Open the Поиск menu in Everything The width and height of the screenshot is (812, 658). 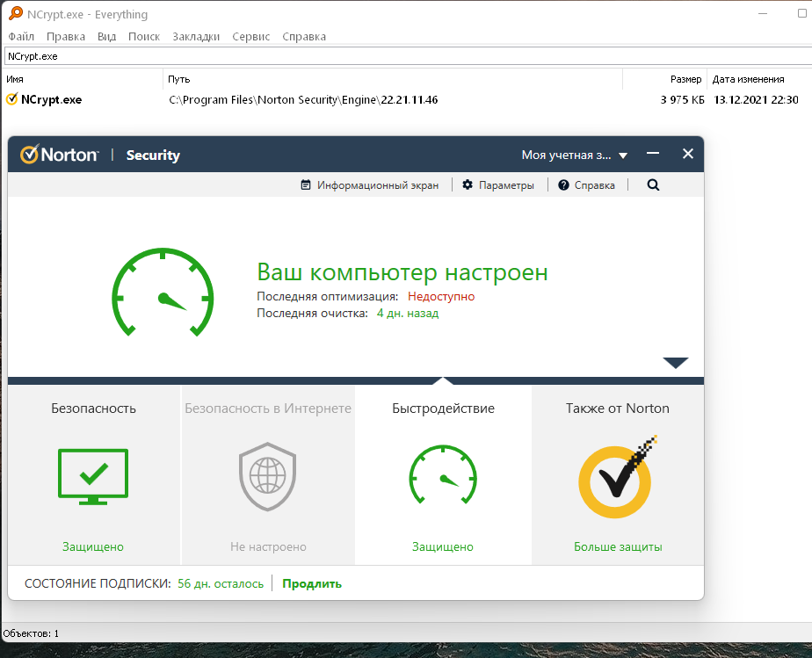tap(144, 36)
